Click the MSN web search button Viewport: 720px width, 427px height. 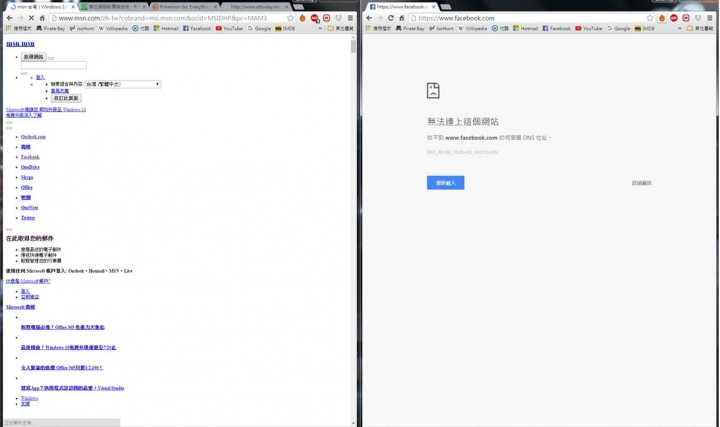tap(34, 57)
